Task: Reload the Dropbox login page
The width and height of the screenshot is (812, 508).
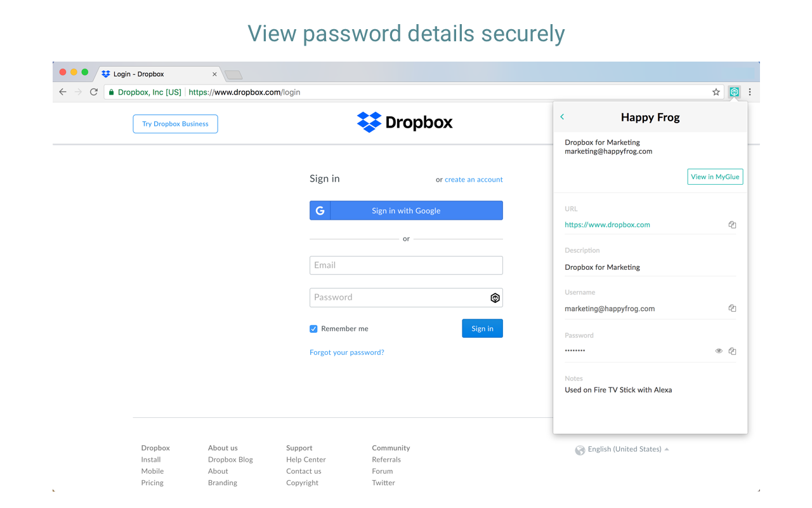Action: point(93,91)
